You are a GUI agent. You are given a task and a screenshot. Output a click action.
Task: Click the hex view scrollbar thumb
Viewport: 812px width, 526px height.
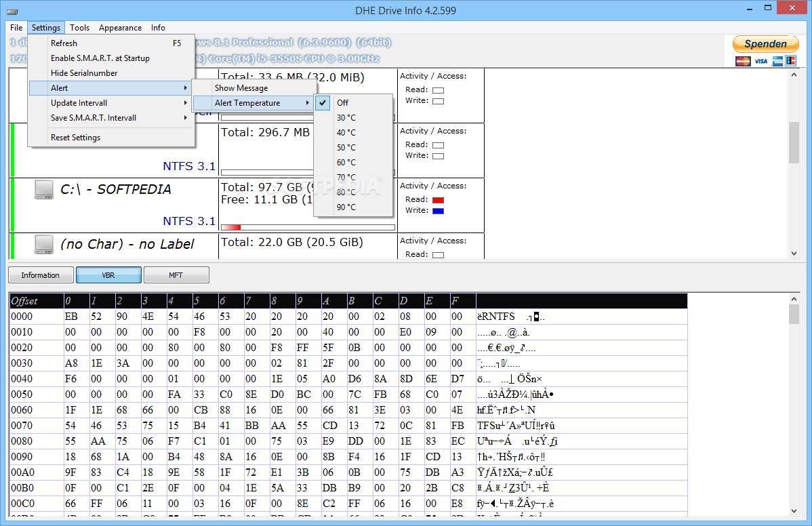pyautogui.click(x=794, y=315)
